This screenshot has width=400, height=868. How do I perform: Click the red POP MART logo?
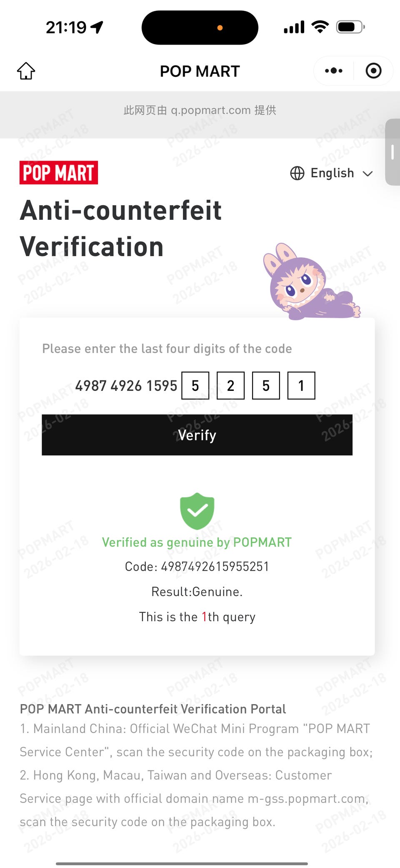(x=59, y=173)
